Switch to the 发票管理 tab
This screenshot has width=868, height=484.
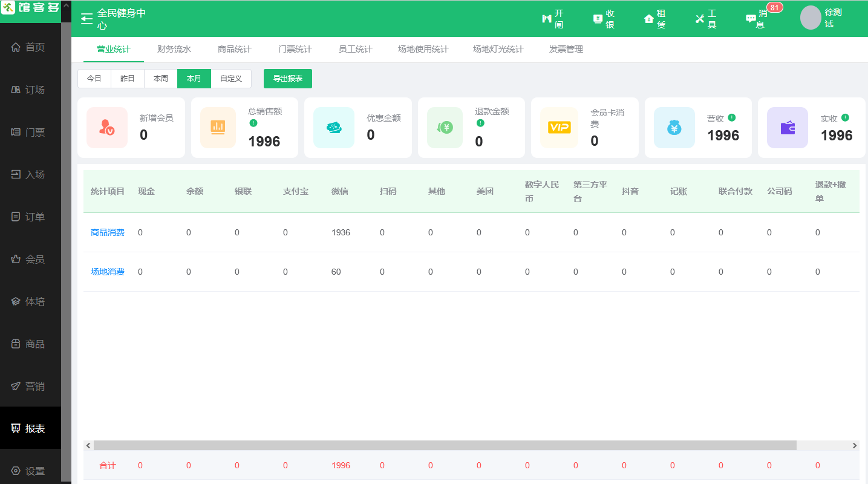click(x=566, y=49)
